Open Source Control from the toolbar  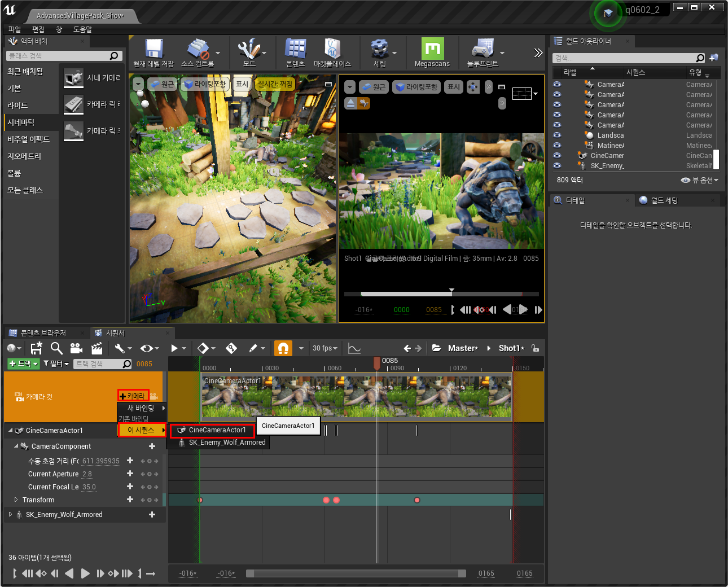tap(198, 49)
